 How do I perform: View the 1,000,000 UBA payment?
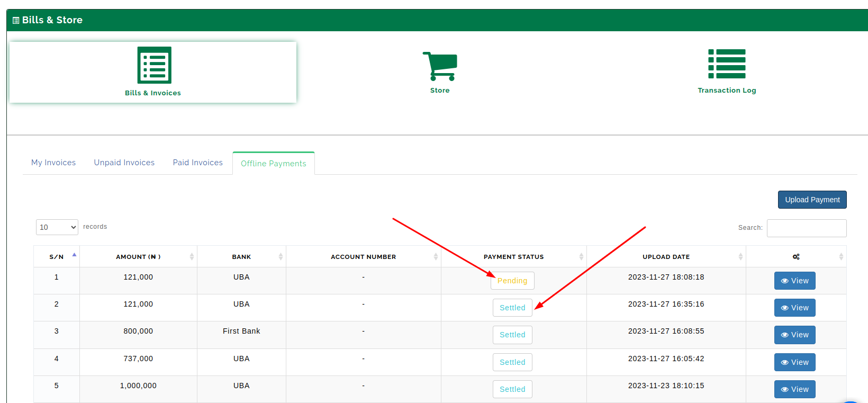click(795, 389)
